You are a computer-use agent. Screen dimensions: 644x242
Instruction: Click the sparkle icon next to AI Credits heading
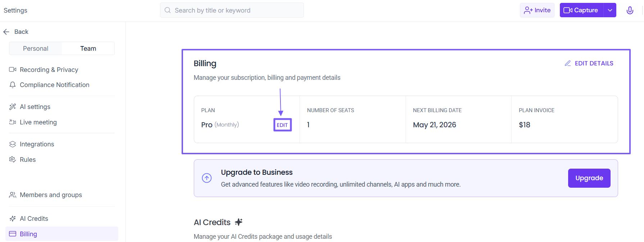click(x=239, y=222)
